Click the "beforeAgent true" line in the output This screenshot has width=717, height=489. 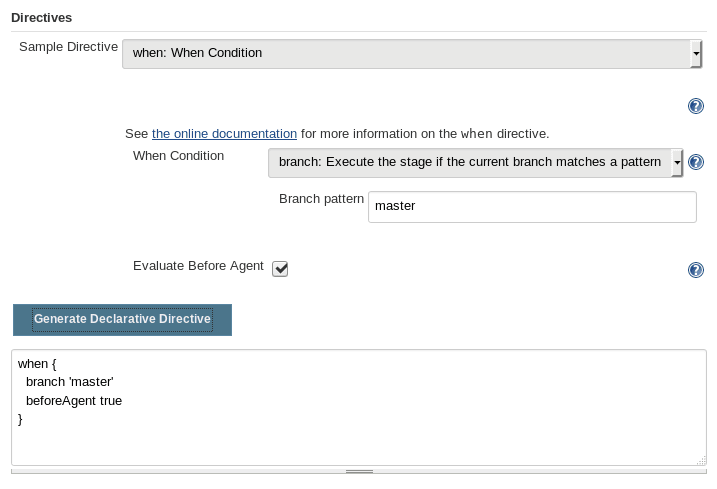pos(74,400)
